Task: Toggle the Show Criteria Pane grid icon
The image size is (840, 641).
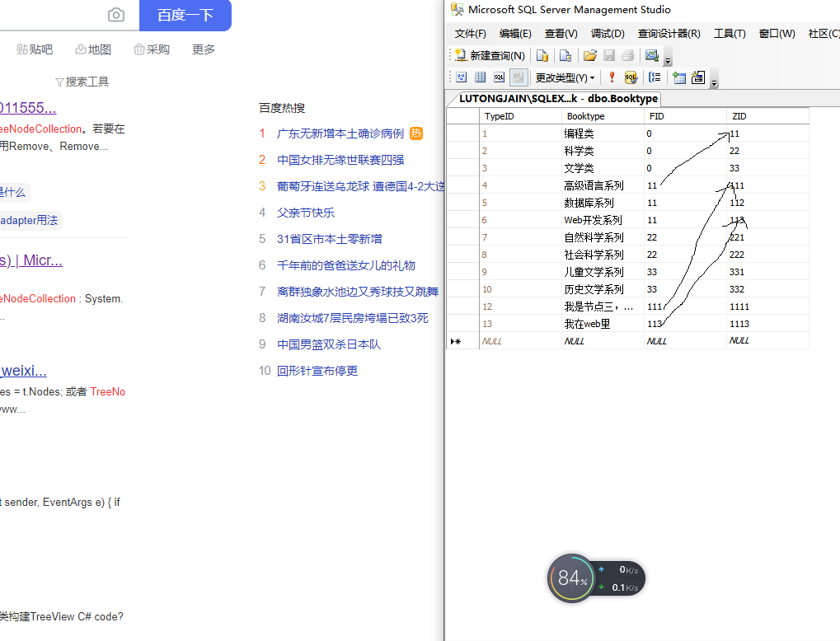Action: [480, 77]
